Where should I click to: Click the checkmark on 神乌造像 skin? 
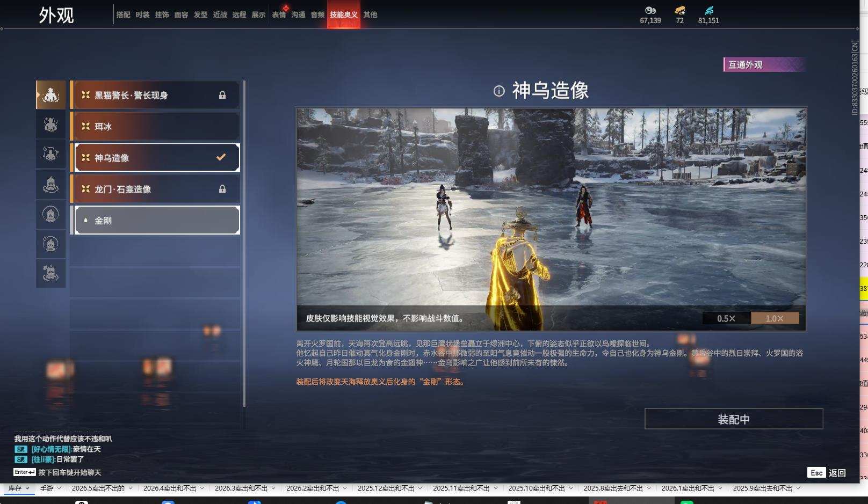[x=221, y=157]
